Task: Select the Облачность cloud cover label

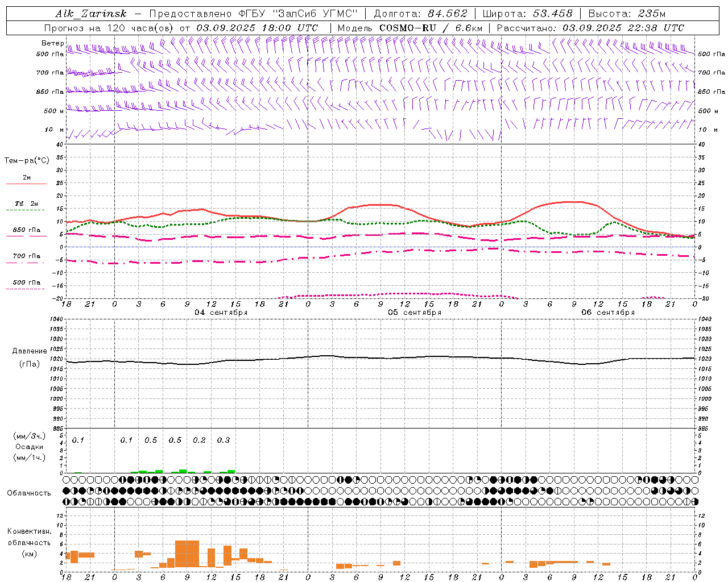Action: click(29, 493)
